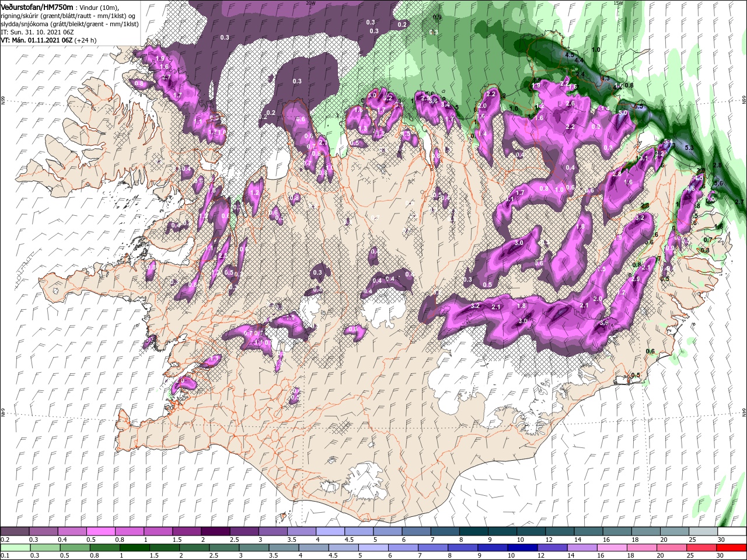Click the 'slydda/snjókoma' snow legend description line
This screenshot has width=747, height=560.
[69, 24]
